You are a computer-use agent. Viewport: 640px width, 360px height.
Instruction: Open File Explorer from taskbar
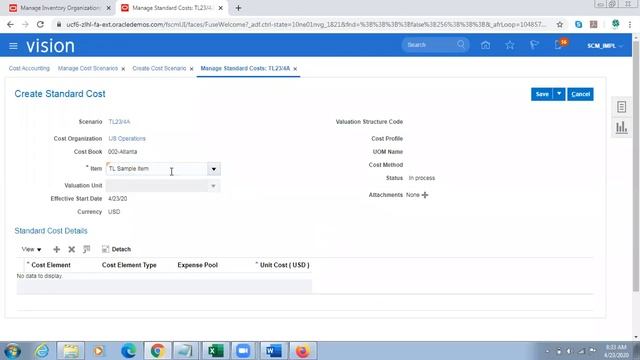[x=71, y=351]
